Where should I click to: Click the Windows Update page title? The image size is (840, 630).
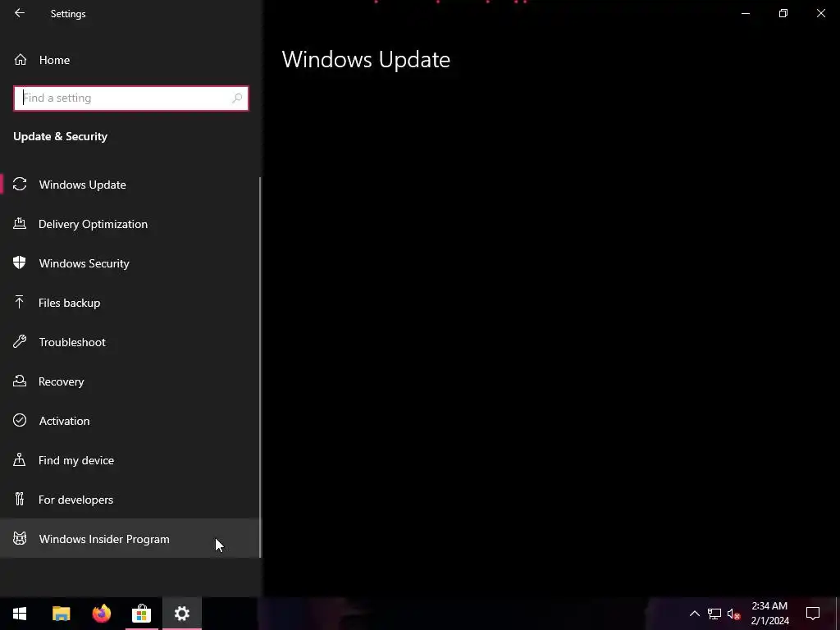coord(366,59)
